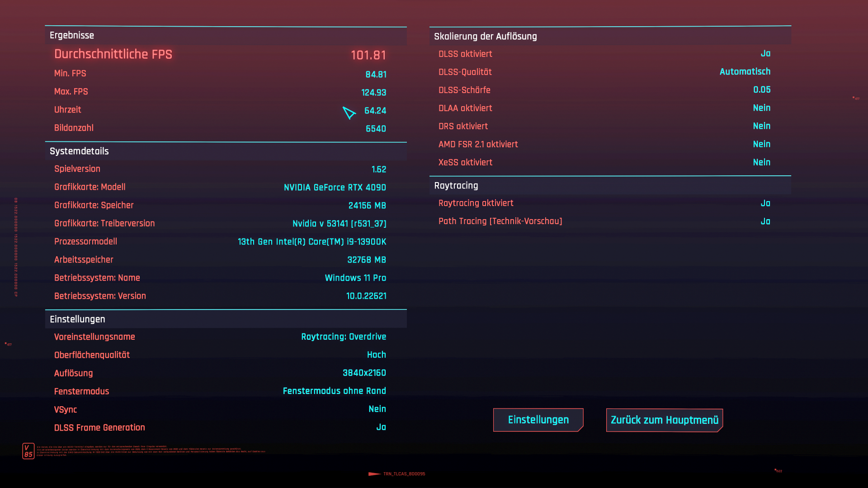Click DLSS-Qualität Automatisch value

(745, 71)
